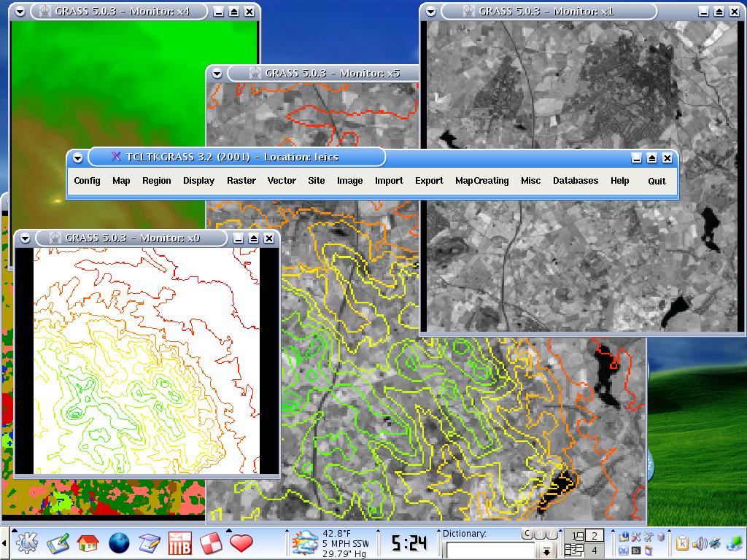
Task: Expand the Dictionary applet history dropdown
Action: (x=546, y=550)
